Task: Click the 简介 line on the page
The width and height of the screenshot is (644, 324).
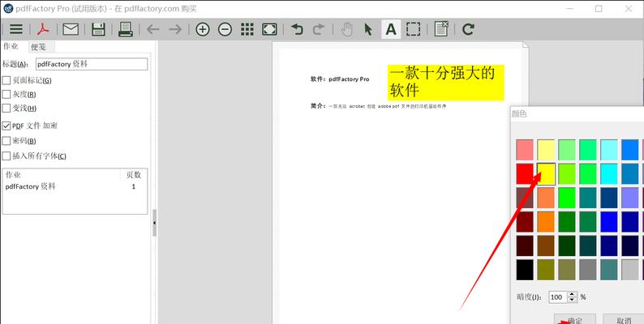Action: point(378,106)
